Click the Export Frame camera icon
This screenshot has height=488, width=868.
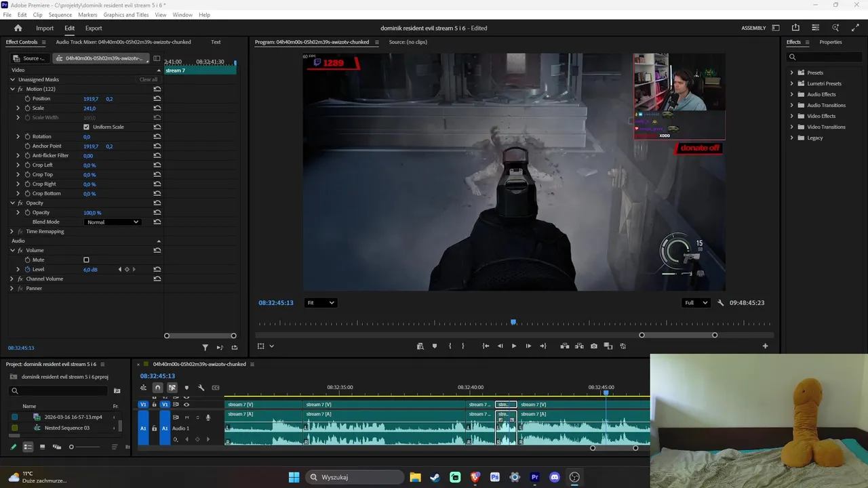(x=594, y=346)
